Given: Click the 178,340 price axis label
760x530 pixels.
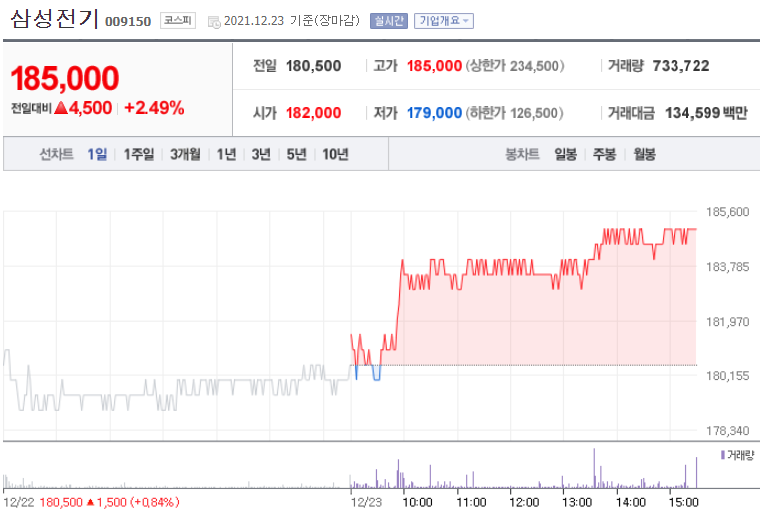Looking at the screenshot, I should click(x=728, y=431).
